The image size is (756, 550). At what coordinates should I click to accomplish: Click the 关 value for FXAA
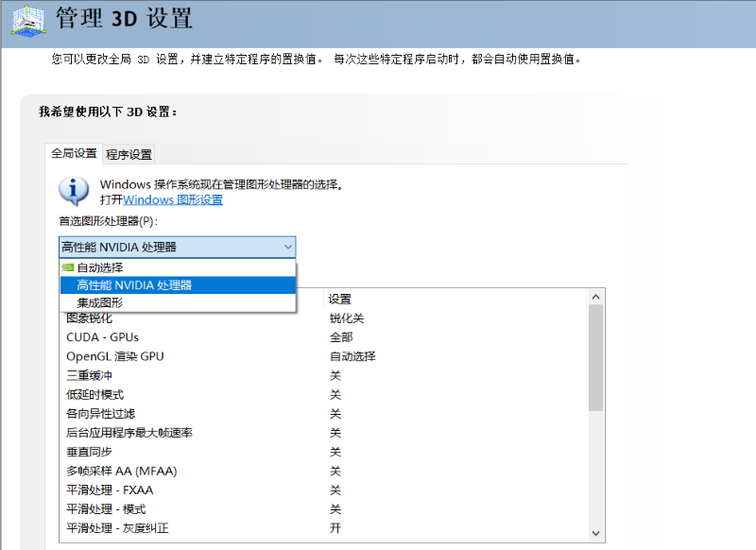(335, 490)
